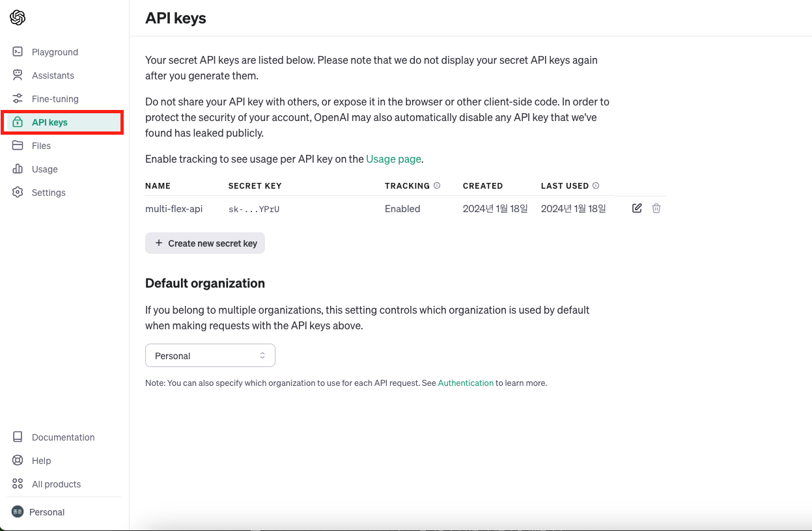Open Documentation from the sidebar

point(63,437)
